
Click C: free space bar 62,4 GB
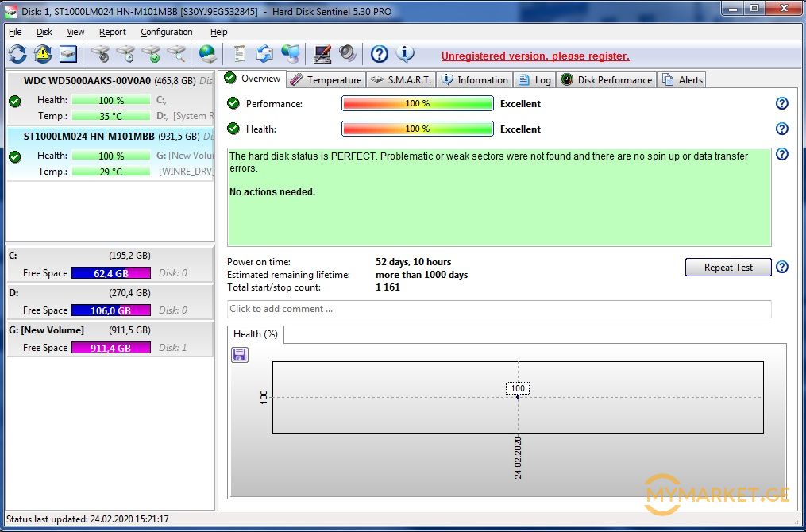111,273
